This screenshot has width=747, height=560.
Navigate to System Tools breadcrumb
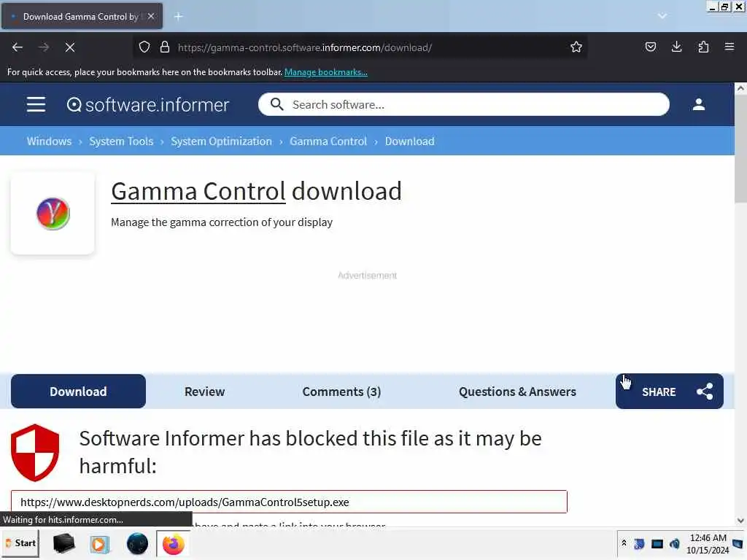[121, 141]
